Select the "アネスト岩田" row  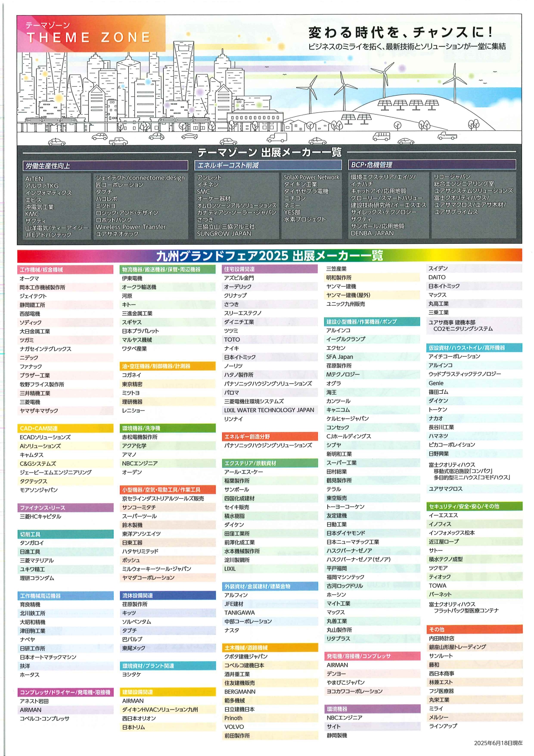[65, 701]
